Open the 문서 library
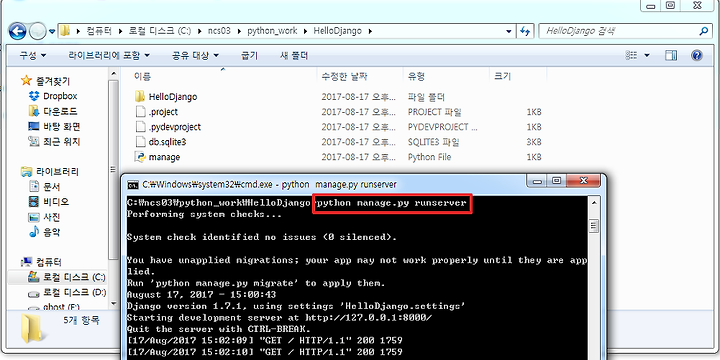 point(51,187)
